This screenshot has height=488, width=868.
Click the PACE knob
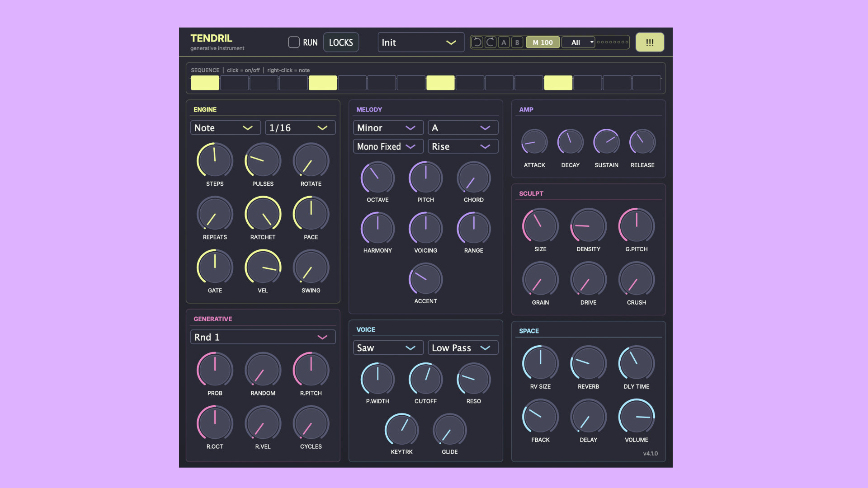(x=311, y=214)
